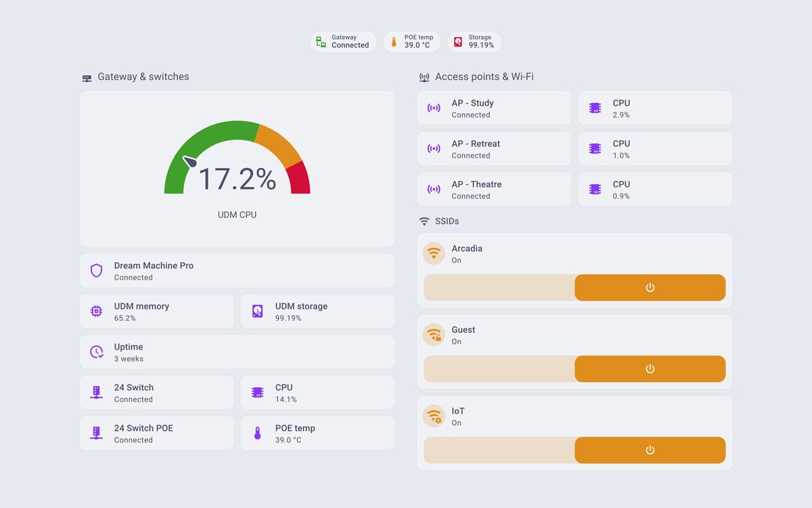This screenshot has height=508, width=812.
Task: Click the IoT Wi-Fi gear icon
Action: coord(434,417)
